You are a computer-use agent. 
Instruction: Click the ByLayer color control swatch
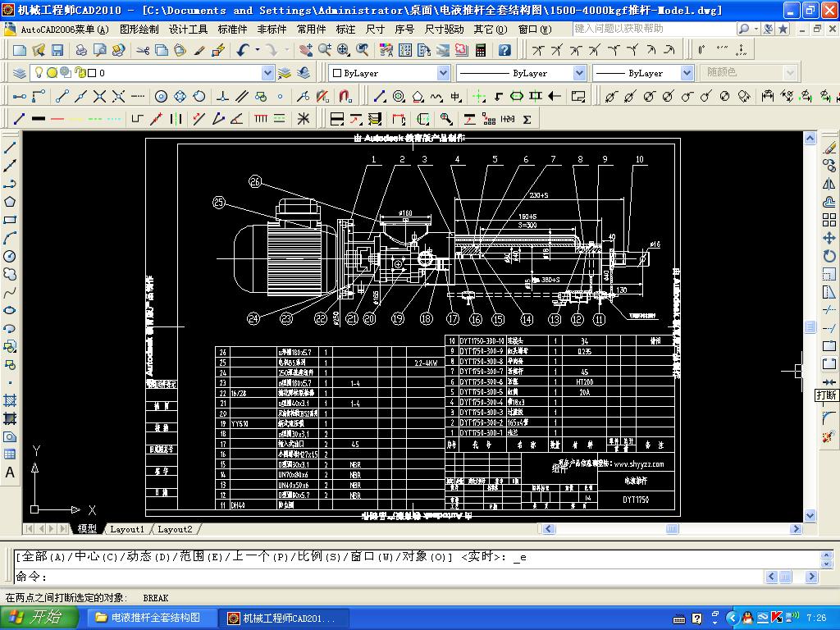(336, 73)
